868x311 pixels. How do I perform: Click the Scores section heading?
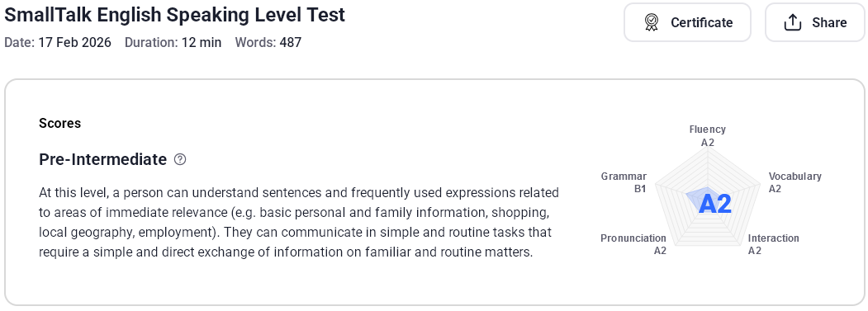(x=59, y=124)
